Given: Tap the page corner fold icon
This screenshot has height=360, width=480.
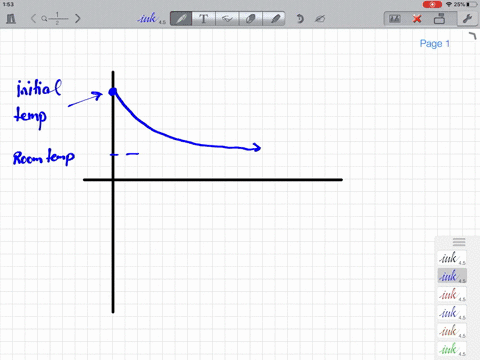Looking at the screenshot, I should (x=473, y=36).
